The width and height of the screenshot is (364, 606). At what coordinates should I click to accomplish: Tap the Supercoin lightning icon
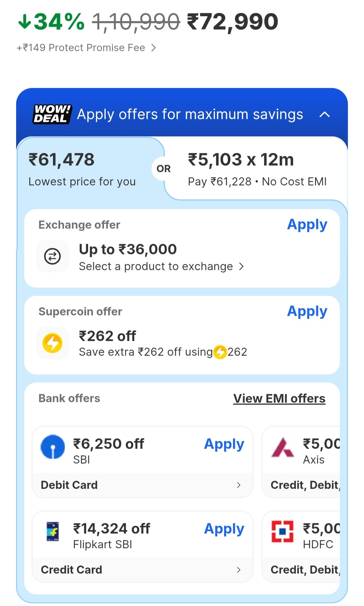point(52,343)
